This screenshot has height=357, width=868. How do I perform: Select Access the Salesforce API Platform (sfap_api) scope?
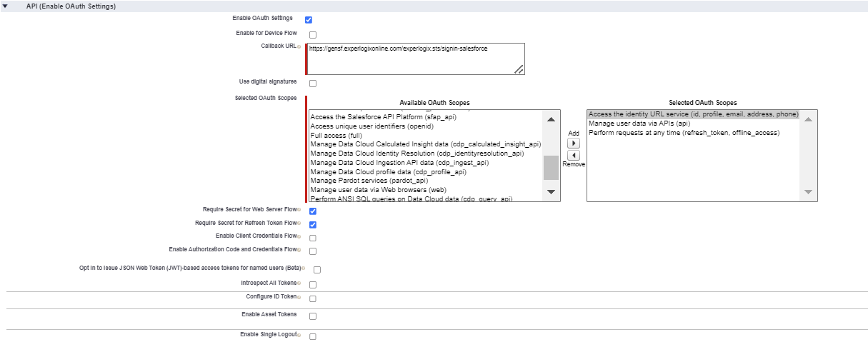coord(426,116)
